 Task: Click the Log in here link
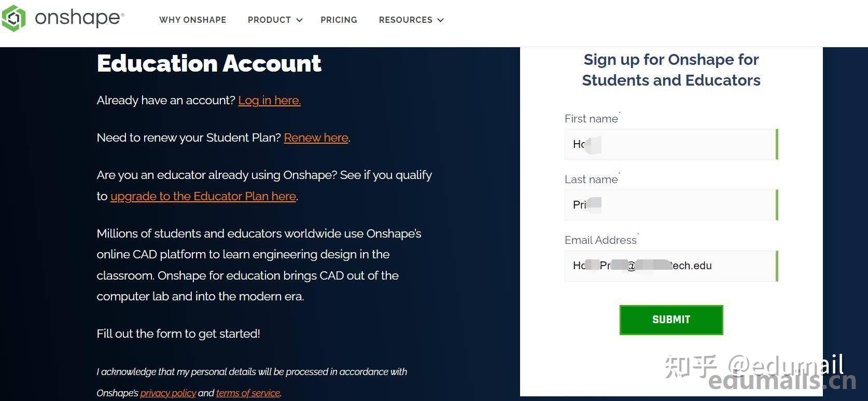[x=269, y=100]
